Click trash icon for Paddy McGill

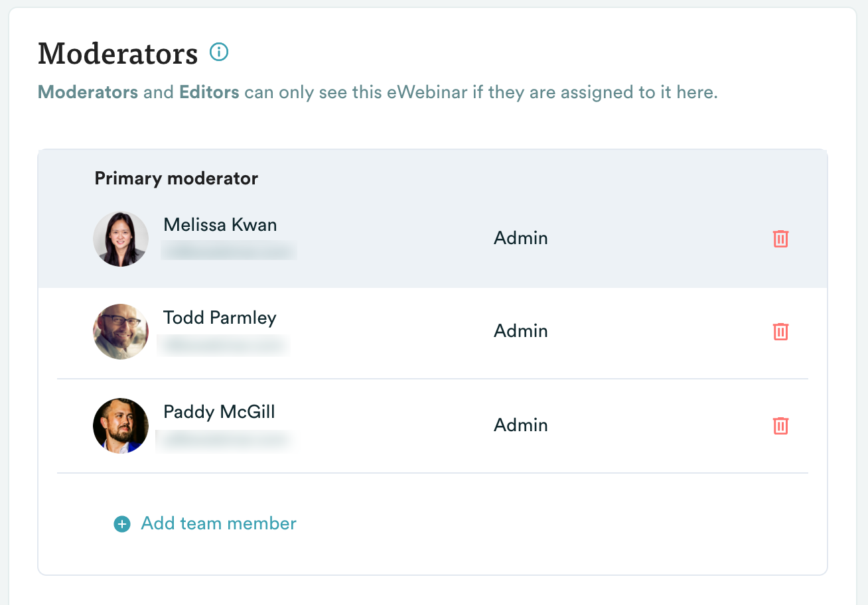click(781, 426)
